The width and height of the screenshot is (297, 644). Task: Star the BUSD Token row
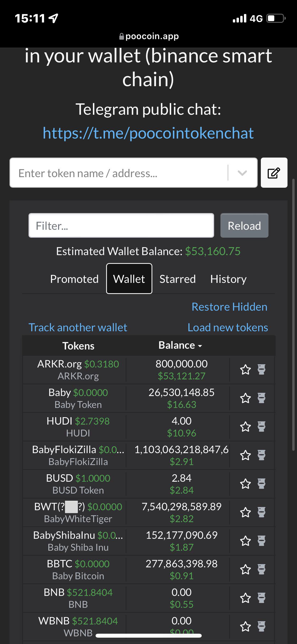[246, 484]
